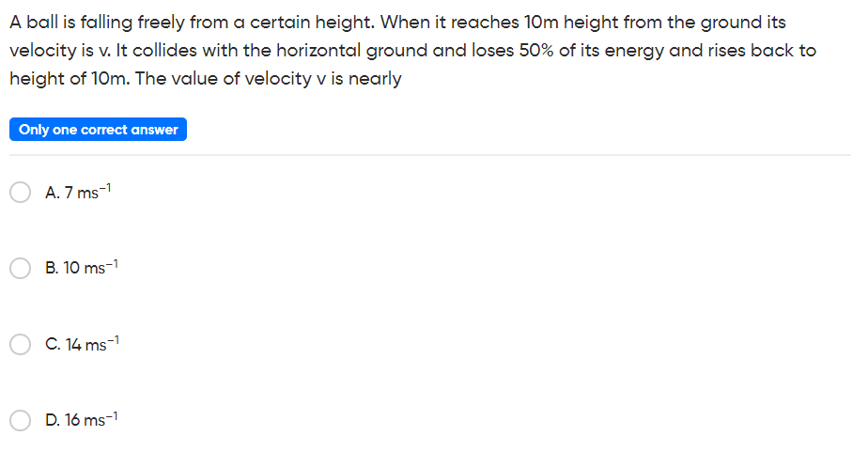Click the words 'velocity v is nearly'
The width and height of the screenshot is (868, 452).
pos(323,79)
